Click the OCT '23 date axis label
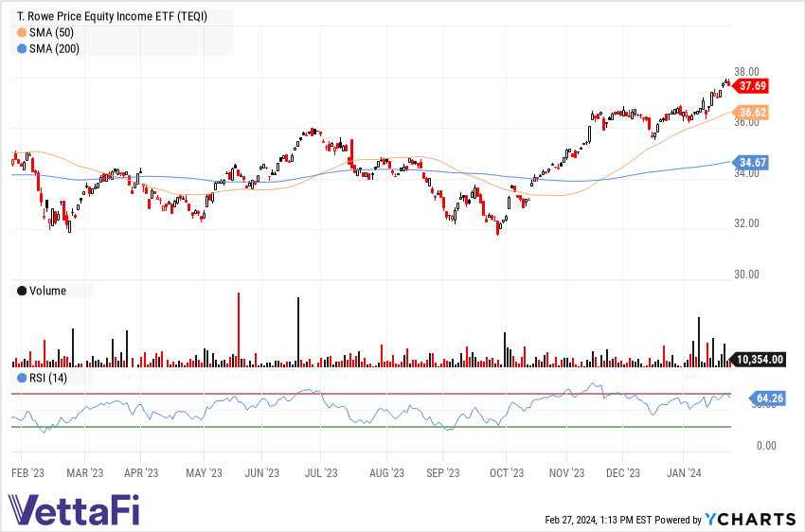Screen dimensions: 805x532 [x=507, y=473]
